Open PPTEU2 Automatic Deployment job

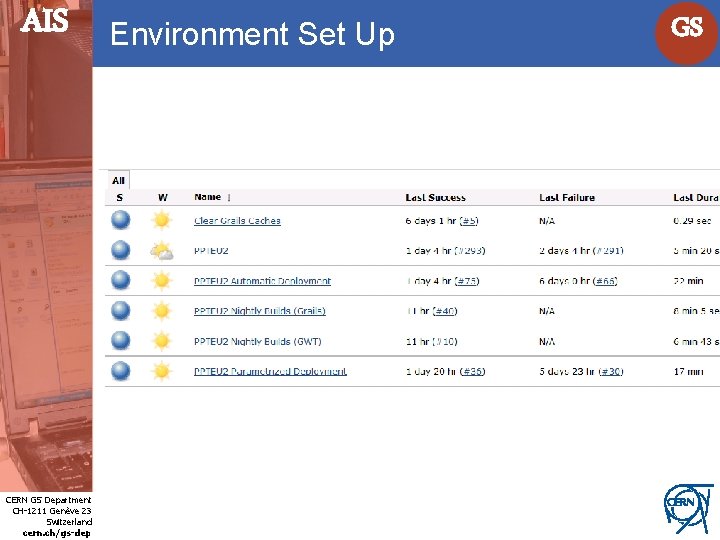click(262, 281)
